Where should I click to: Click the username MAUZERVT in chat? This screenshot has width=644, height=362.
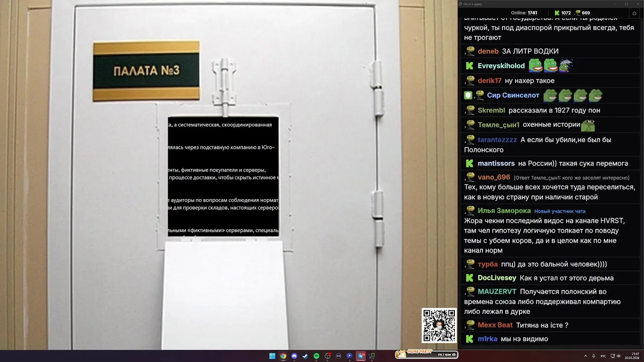click(497, 292)
